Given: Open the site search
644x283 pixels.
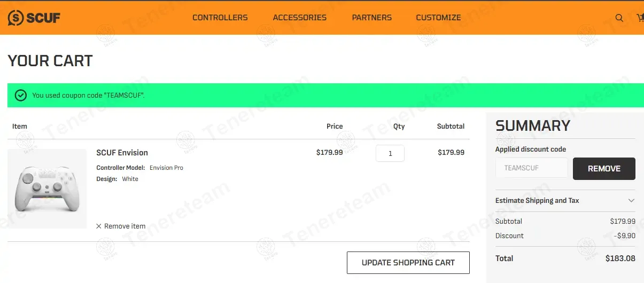Looking at the screenshot, I should tap(619, 18).
